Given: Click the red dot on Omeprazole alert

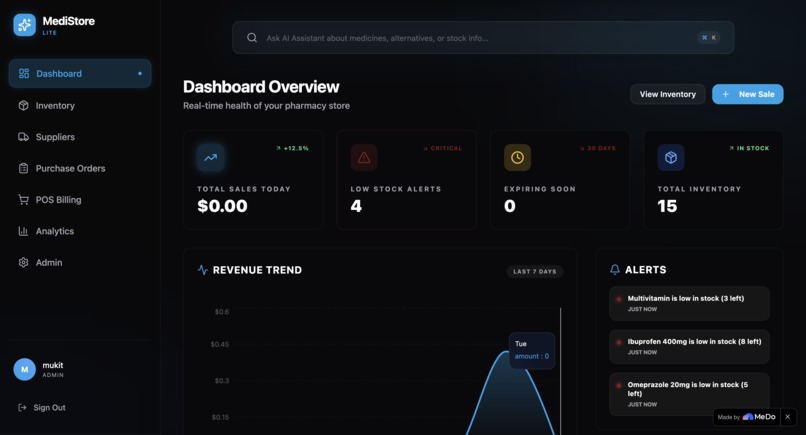Looking at the screenshot, I should [618, 385].
